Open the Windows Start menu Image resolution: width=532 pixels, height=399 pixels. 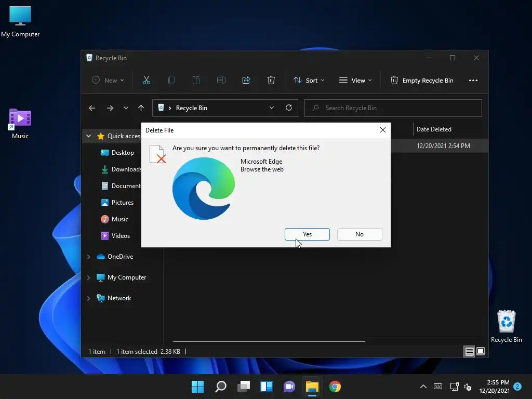197,387
